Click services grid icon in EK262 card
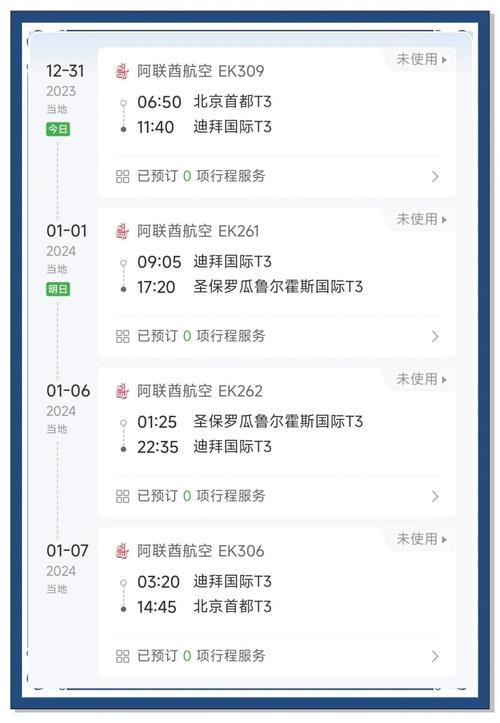 123,497
